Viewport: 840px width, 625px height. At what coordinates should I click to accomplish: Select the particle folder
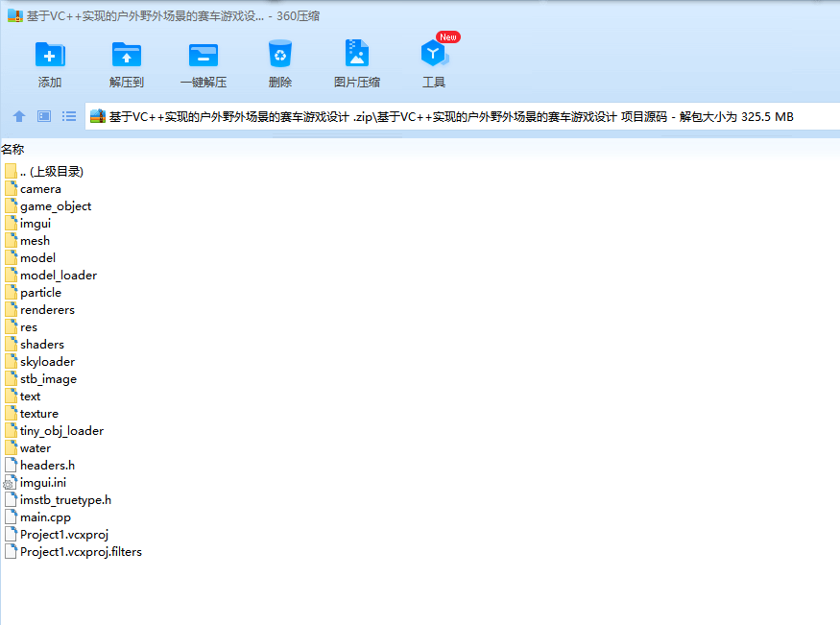click(34, 293)
